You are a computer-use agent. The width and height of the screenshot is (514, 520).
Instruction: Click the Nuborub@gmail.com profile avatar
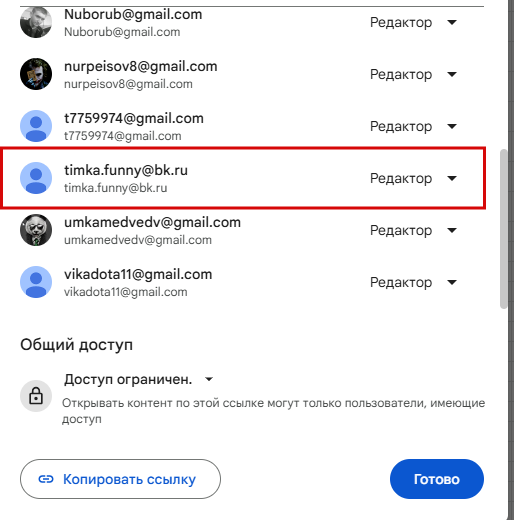tap(36, 22)
